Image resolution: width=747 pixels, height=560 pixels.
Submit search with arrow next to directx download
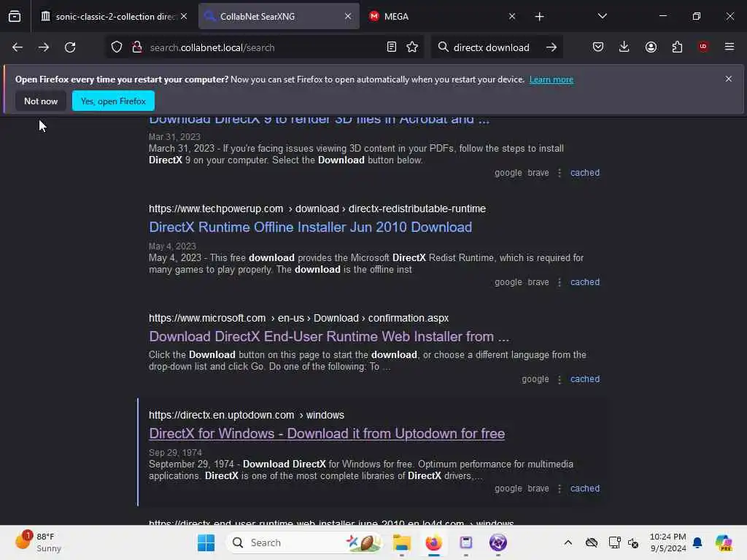coord(551,47)
